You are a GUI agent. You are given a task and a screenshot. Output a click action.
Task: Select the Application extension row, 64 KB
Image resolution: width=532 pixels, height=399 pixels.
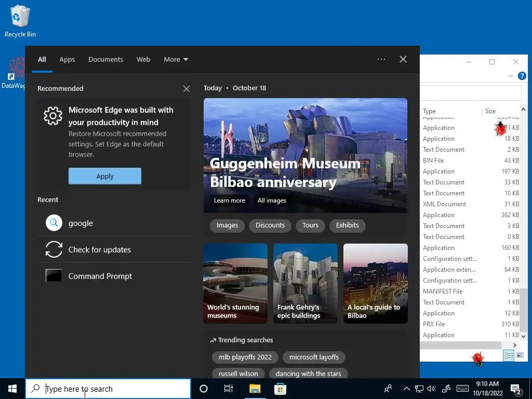(x=470, y=270)
